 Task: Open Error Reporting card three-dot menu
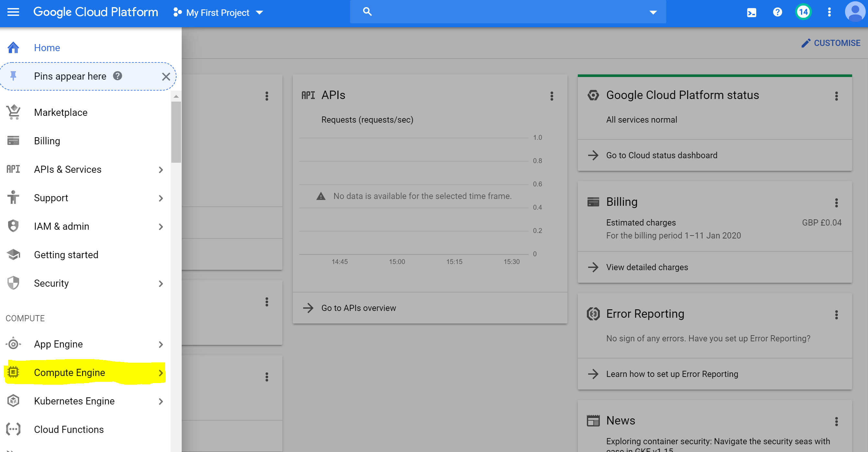point(836,315)
